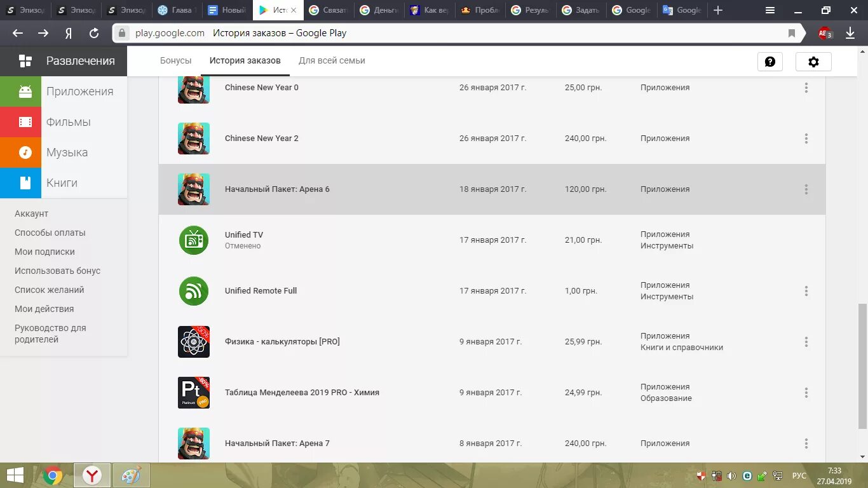Open the Физика калькуляторы app icon

click(194, 342)
